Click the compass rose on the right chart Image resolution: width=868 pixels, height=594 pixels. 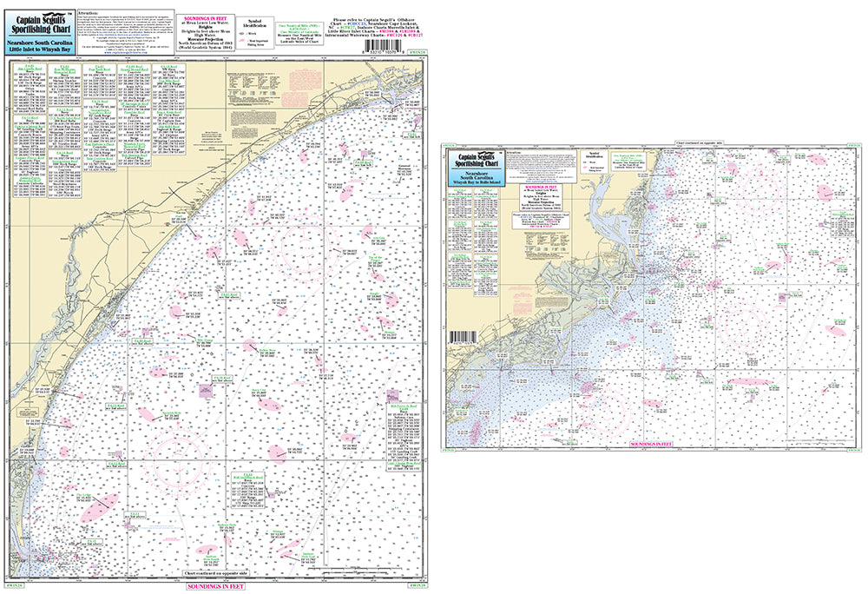click(x=743, y=328)
